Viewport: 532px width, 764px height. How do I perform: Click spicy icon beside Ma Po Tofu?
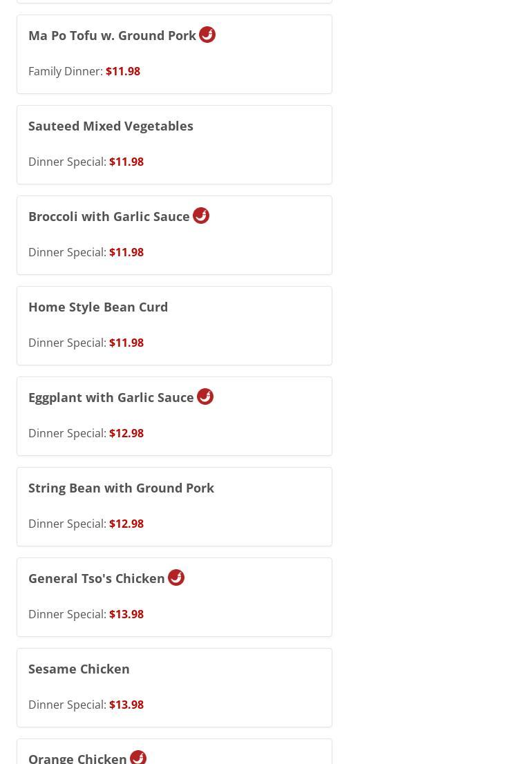coord(207,35)
